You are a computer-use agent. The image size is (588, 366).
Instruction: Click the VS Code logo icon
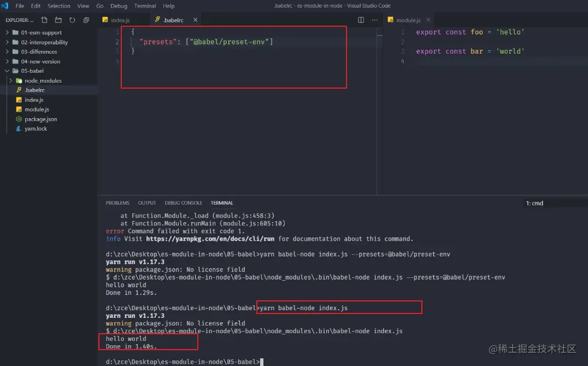click(x=5, y=5)
